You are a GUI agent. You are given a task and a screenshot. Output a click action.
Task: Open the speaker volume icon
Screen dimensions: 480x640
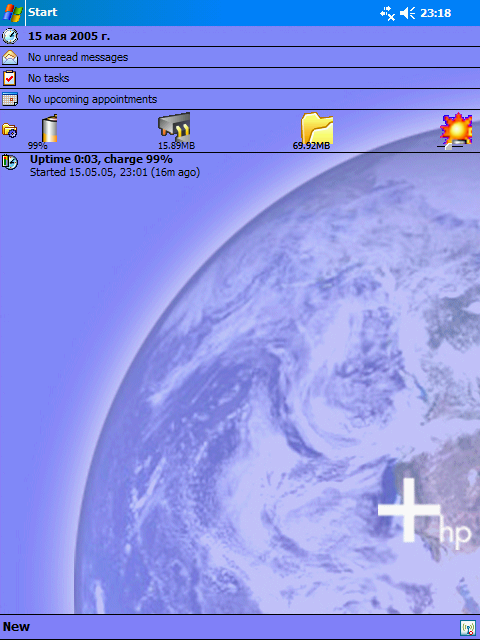407,13
